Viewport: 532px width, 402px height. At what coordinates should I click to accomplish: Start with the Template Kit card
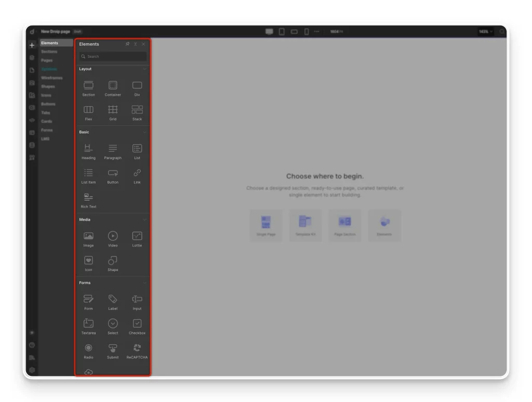point(305,226)
